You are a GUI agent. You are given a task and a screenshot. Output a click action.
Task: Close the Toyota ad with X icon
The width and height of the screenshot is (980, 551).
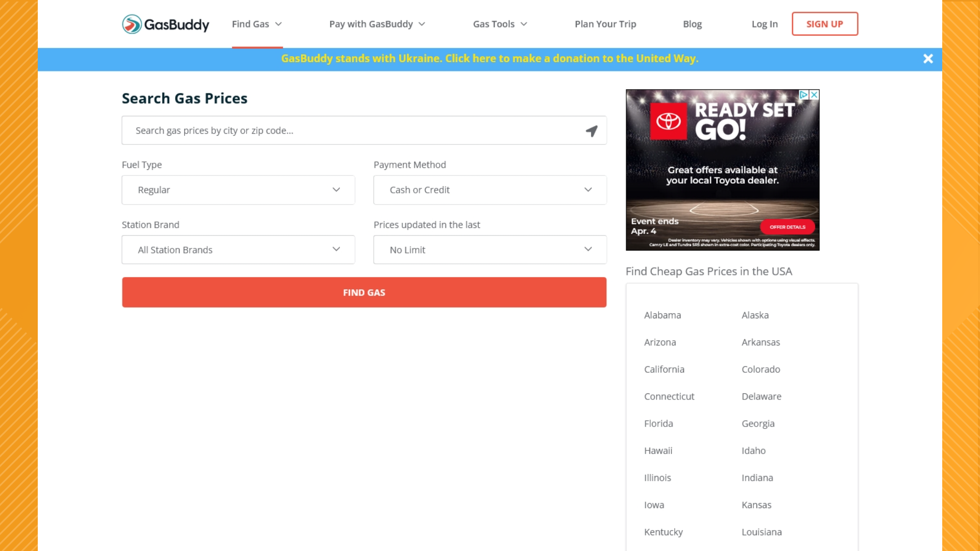click(x=815, y=95)
